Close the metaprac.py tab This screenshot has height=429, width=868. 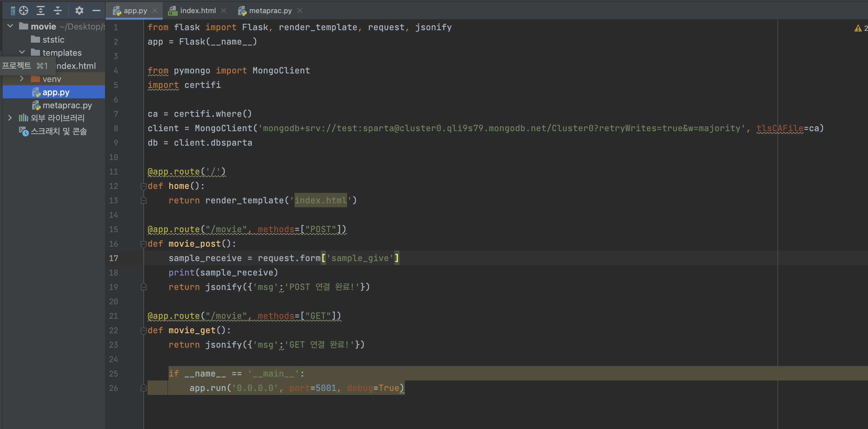[x=300, y=11]
